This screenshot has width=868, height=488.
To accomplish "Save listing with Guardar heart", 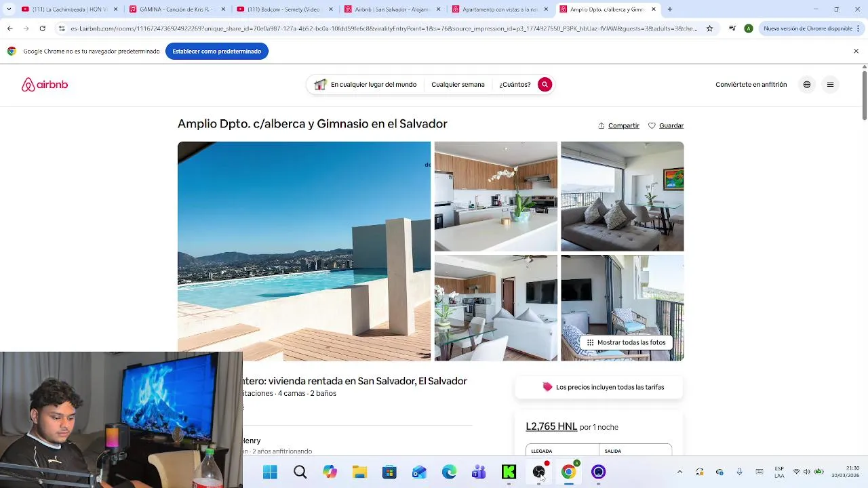I will tap(666, 125).
